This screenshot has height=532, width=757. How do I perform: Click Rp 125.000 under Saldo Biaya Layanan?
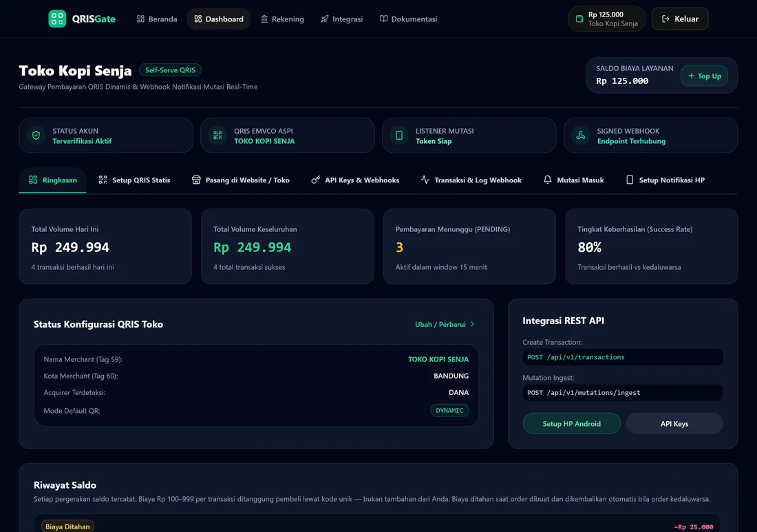click(622, 81)
